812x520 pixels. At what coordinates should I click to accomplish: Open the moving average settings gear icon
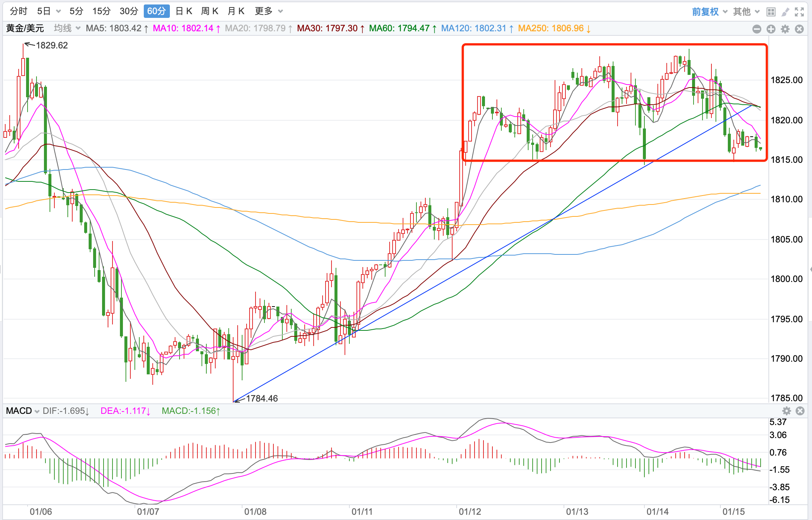pyautogui.click(x=785, y=29)
